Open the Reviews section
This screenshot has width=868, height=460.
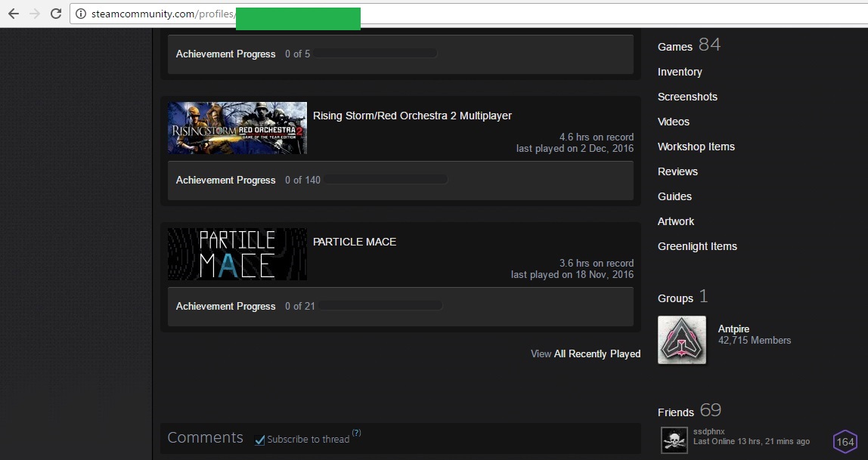(677, 171)
